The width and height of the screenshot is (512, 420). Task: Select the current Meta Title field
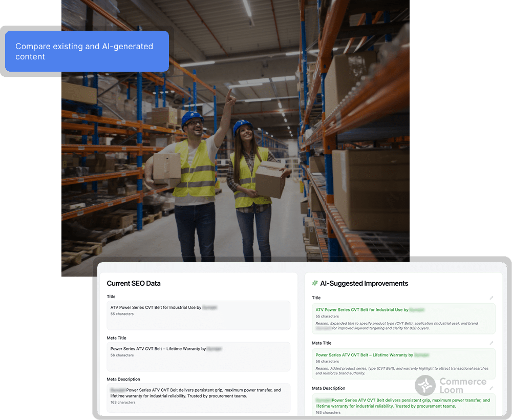(x=198, y=356)
